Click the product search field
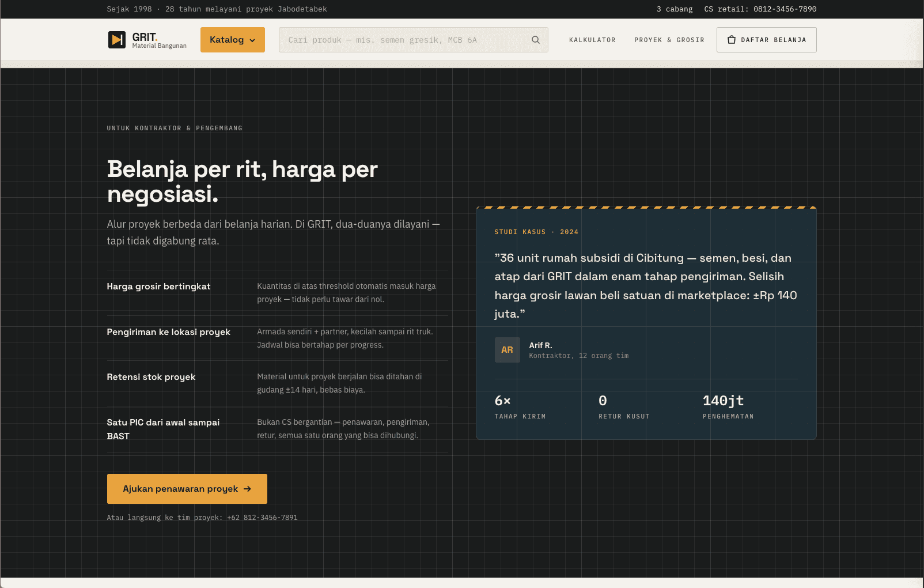 [x=414, y=40]
